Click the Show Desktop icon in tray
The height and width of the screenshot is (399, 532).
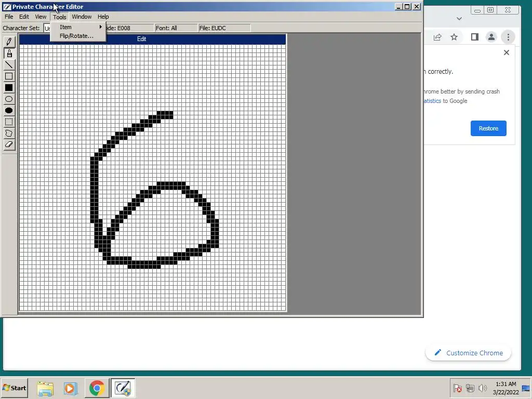point(527,388)
